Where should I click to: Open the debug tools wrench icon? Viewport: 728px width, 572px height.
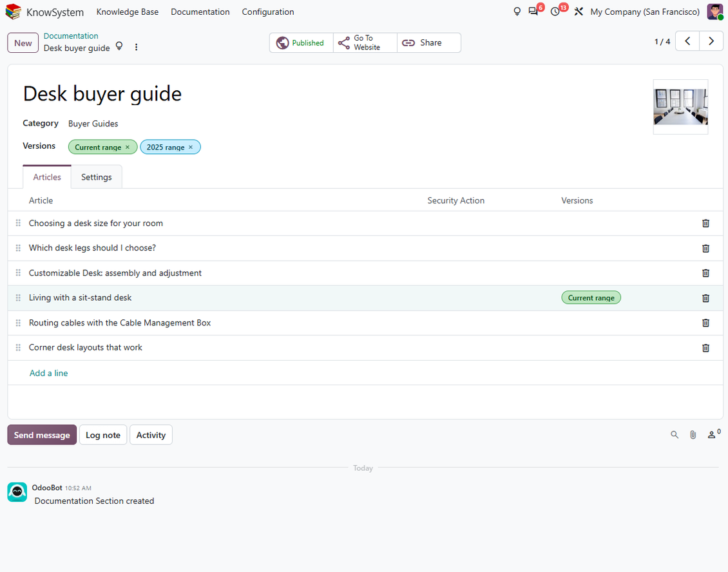[x=579, y=12]
